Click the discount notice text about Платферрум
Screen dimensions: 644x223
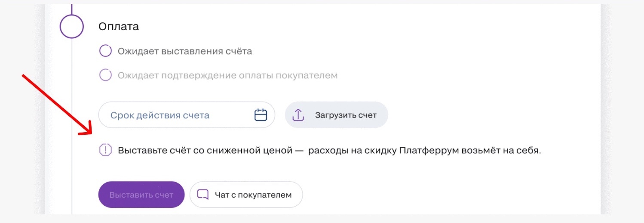(329, 151)
